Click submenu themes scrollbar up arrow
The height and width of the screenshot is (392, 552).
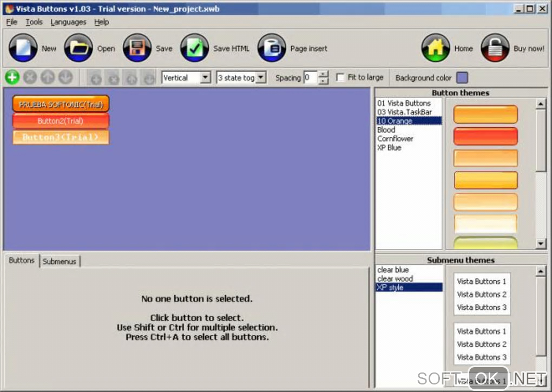(x=541, y=271)
